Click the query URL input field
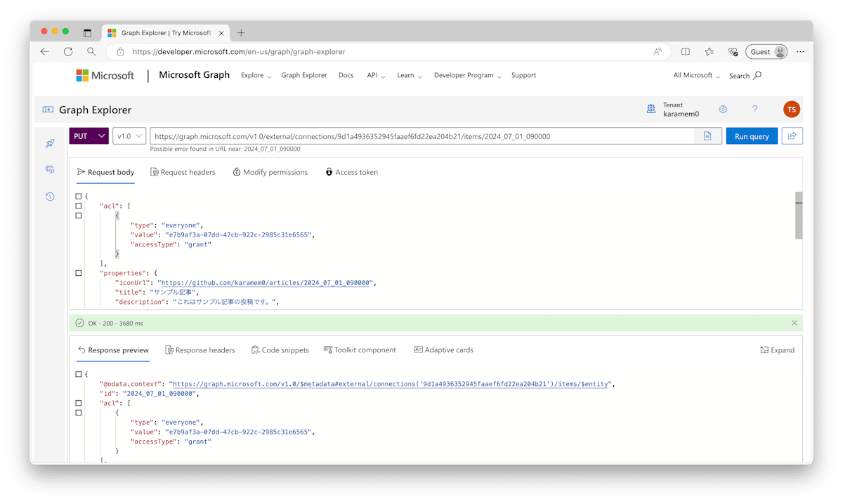 [422, 136]
